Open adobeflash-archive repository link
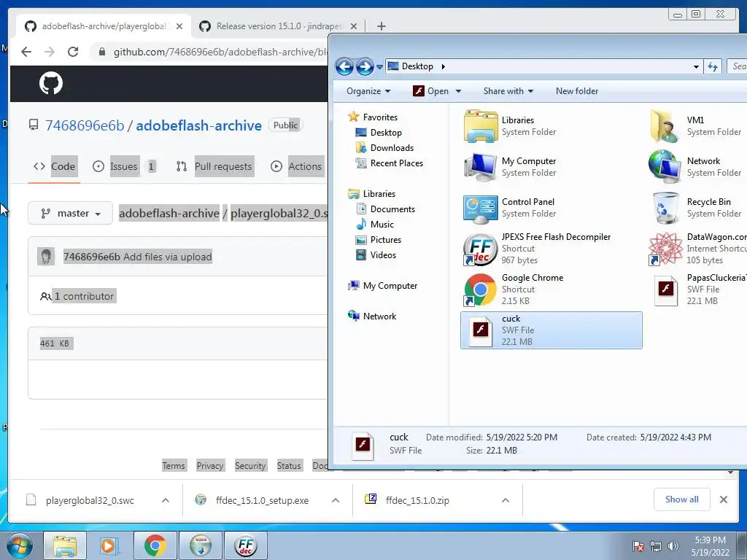747x560 pixels. [x=198, y=125]
